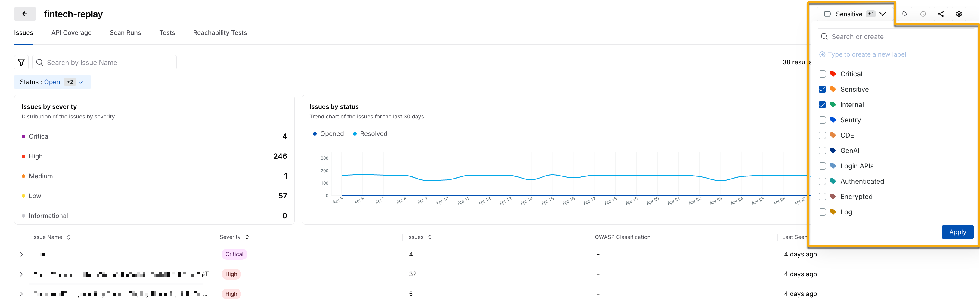
Task: Check the GenAI label checkbox
Action: 822,151
